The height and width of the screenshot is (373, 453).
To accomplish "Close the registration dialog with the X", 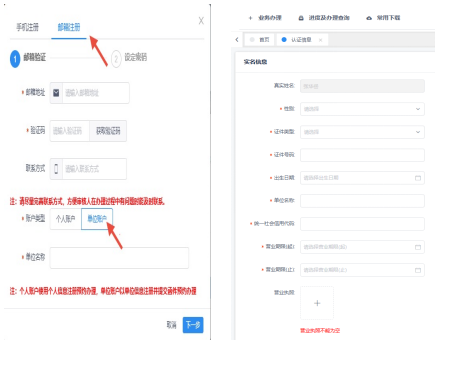I will click(201, 21).
